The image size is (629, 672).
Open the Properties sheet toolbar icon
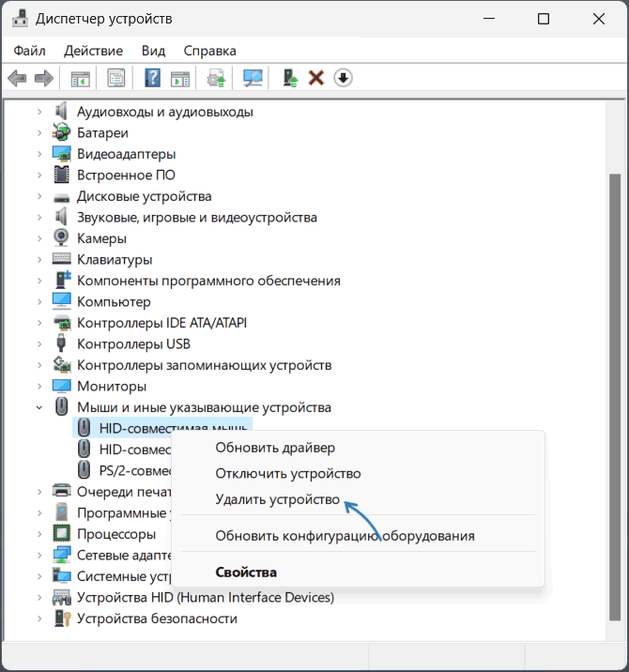(x=115, y=79)
